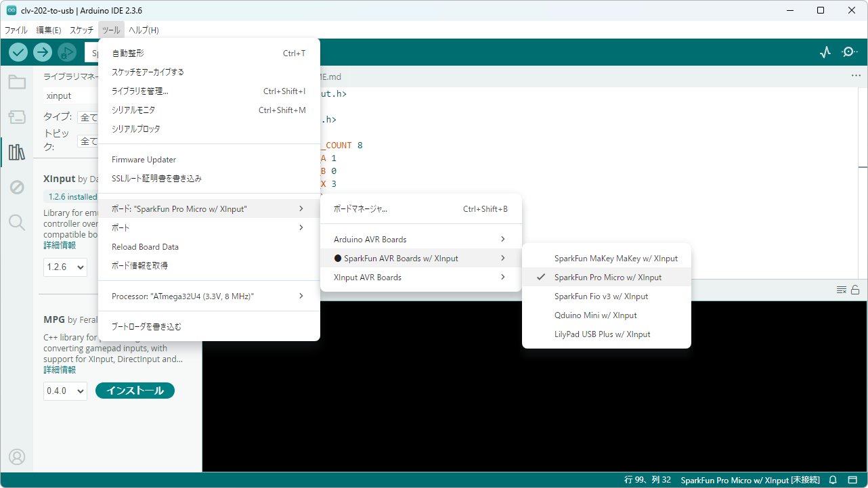Select Firmware Updater menu item

[144, 160]
